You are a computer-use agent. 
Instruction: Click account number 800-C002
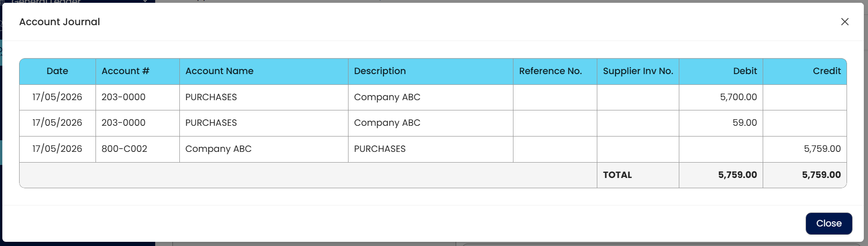pyautogui.click(x=124, y=149)
